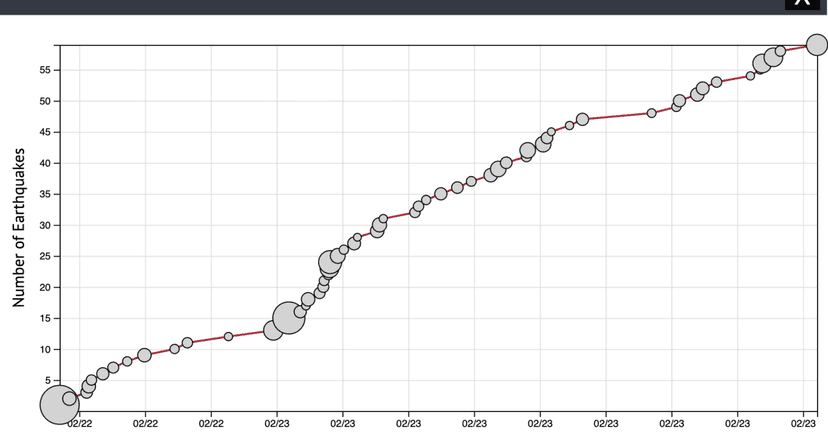Select the big earthquake marker at count 15
Viewport: 828px width, 435px height.
[x=288, y=318]
